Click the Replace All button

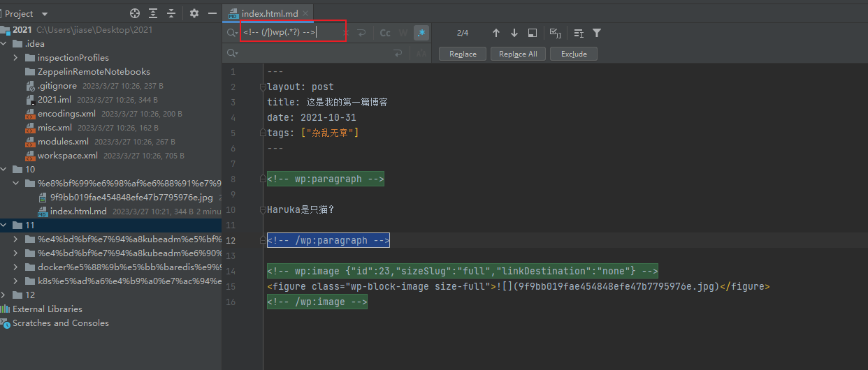(518, 54)
